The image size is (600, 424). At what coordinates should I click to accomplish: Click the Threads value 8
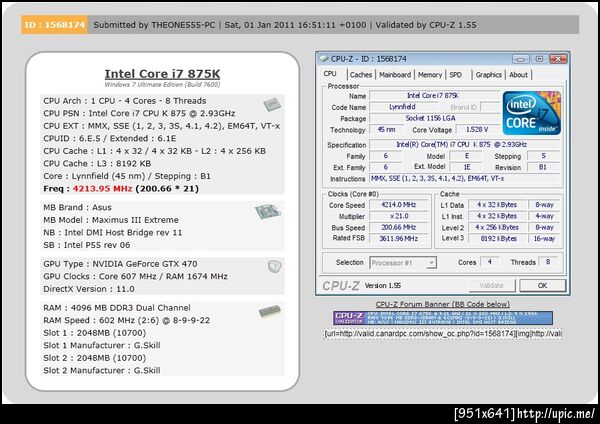click(x=548, y=262)
